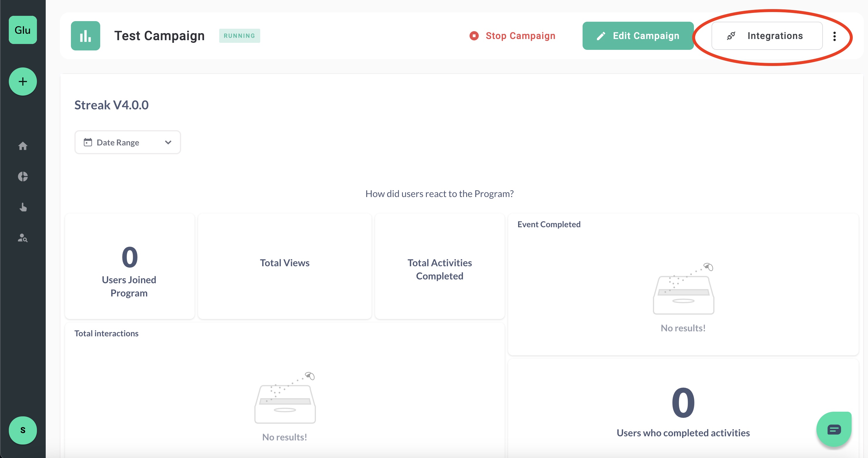
Task: Click the campaign bar chart icon
Action: 85,36
